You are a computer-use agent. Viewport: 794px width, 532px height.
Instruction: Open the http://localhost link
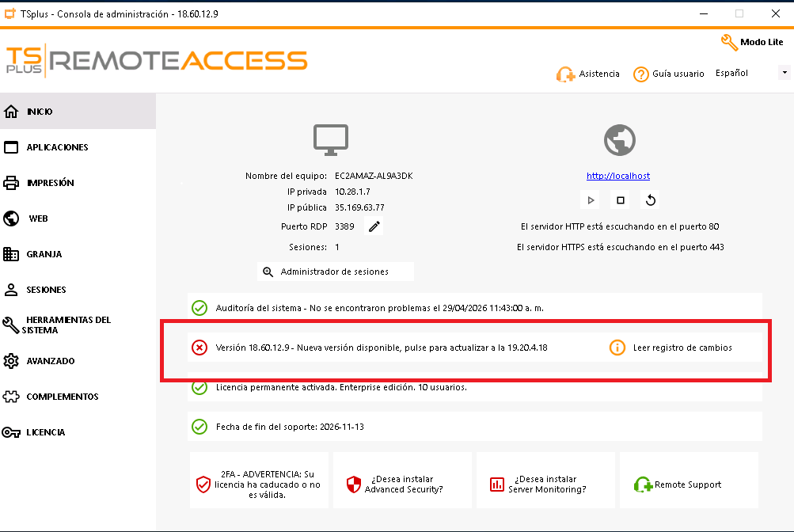pyautogui.click(x=618, y=176)
